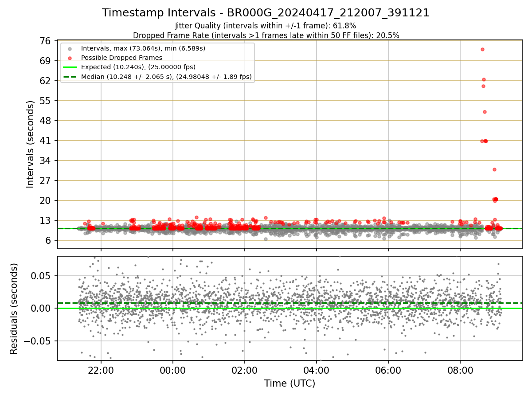The height and width of the screenshot is (399, 532).
Task: Click the 'Time (UTC)' x-axis label
Action: click(289, 383)
